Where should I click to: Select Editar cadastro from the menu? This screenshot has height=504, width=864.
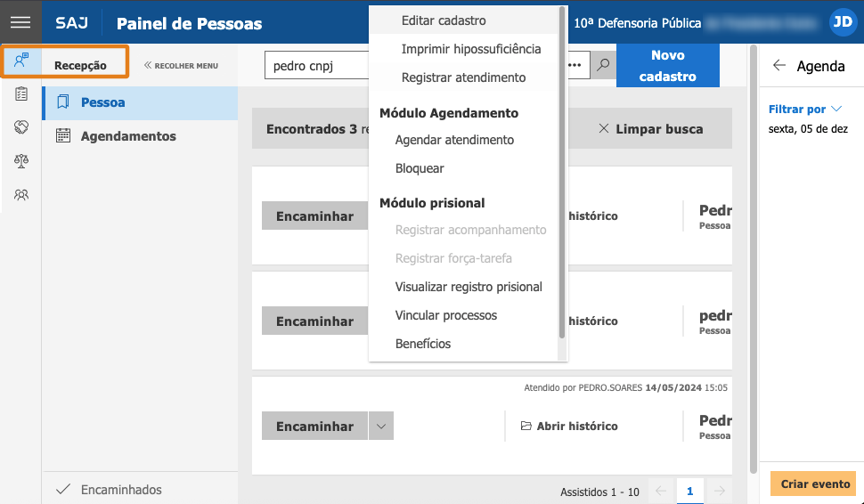coord(444,20)
